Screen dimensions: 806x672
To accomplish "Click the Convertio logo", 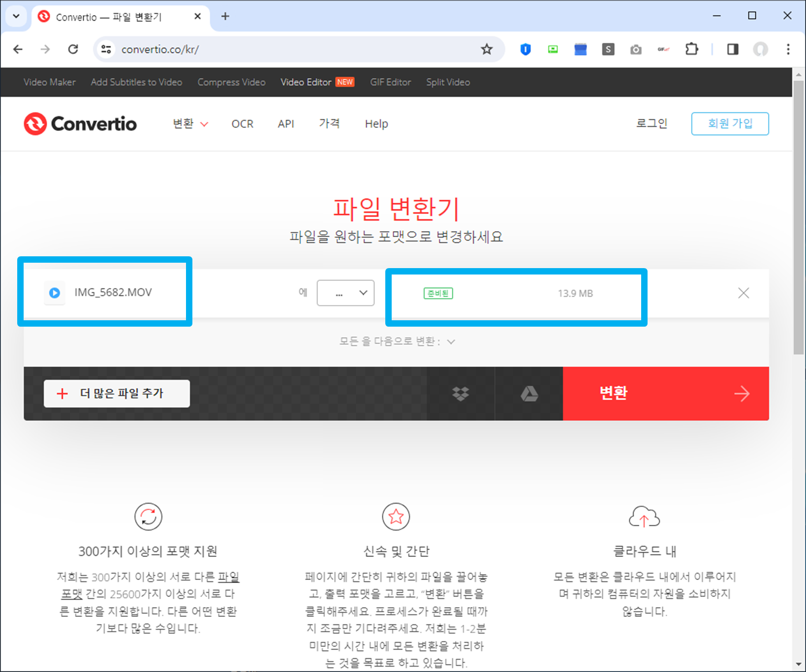I will click(x=80, y=123).
